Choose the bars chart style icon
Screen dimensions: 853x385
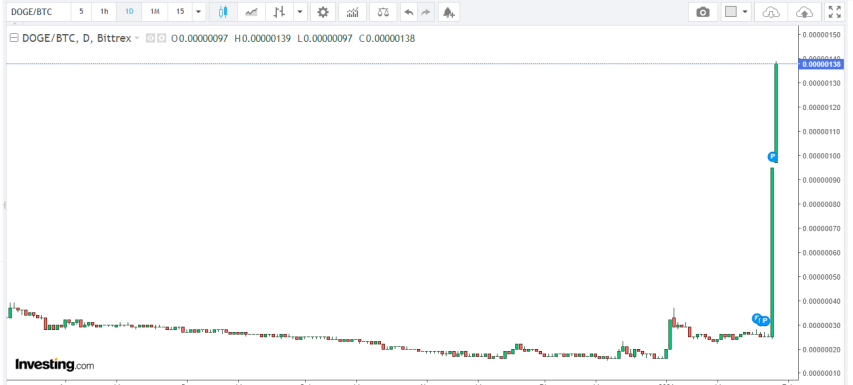point(279,12)
